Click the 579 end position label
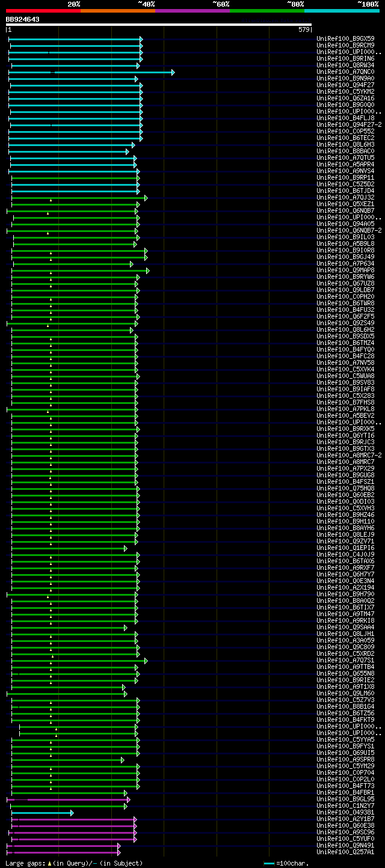Image resolution: width=385 pixels, height=868 pixels. (x=304, y=29)
